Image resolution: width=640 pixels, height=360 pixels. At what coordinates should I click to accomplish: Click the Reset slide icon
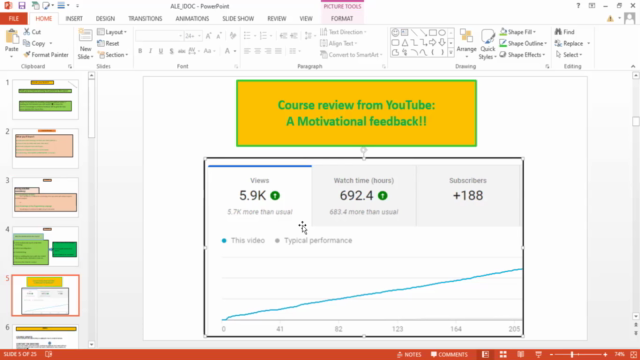coord(101,43)
